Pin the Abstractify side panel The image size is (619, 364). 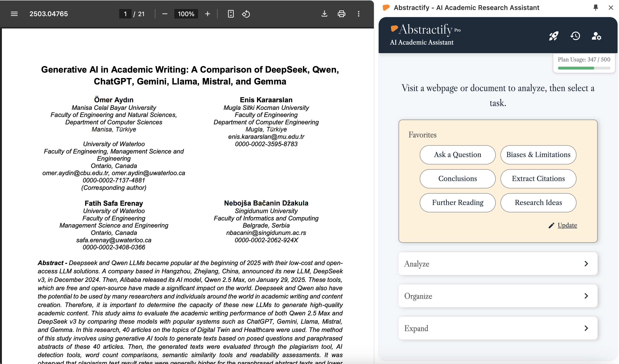tap(596, 8)
